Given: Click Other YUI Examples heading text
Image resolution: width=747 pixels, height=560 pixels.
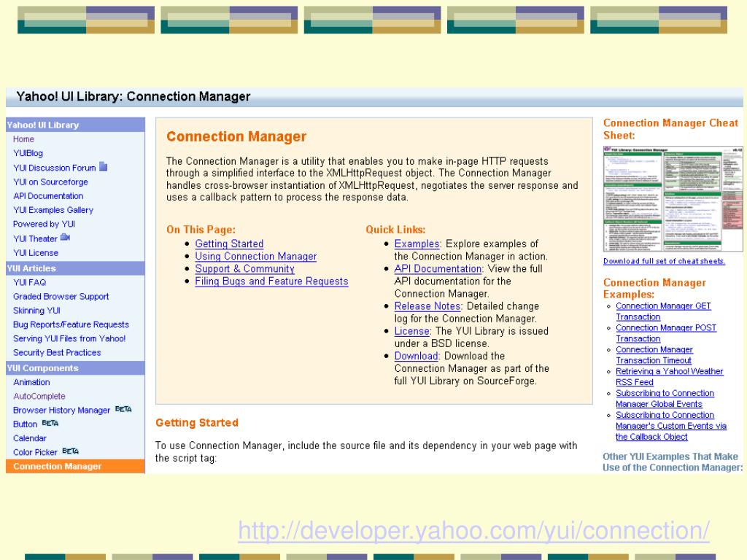Looking at the screenshot, I should coord(672,462).
